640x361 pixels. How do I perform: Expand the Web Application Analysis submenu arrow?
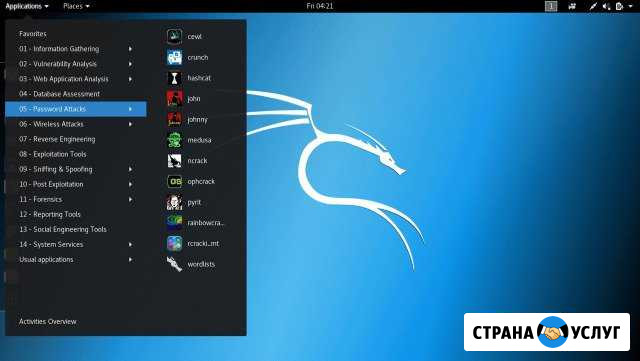coord(130,79)
